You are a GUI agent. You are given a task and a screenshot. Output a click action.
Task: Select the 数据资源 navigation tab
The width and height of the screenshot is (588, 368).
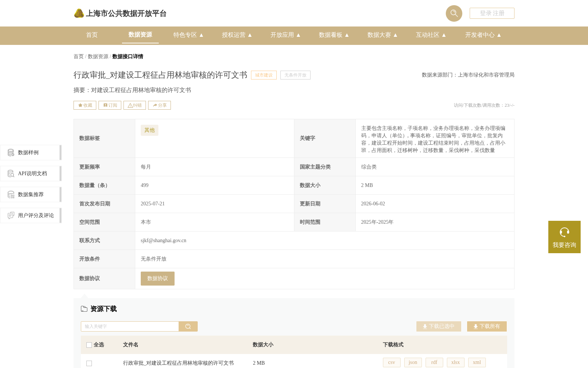tap(140, 35)
